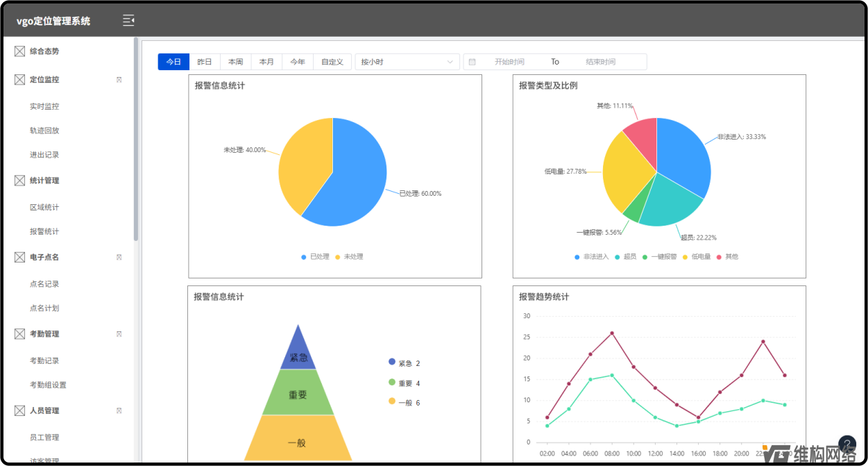This screenshot has height=466, width=868.
Task: Collapse the 考勤管理 submenu arrow
Action: pyautogui.click(x=119, y=334)
